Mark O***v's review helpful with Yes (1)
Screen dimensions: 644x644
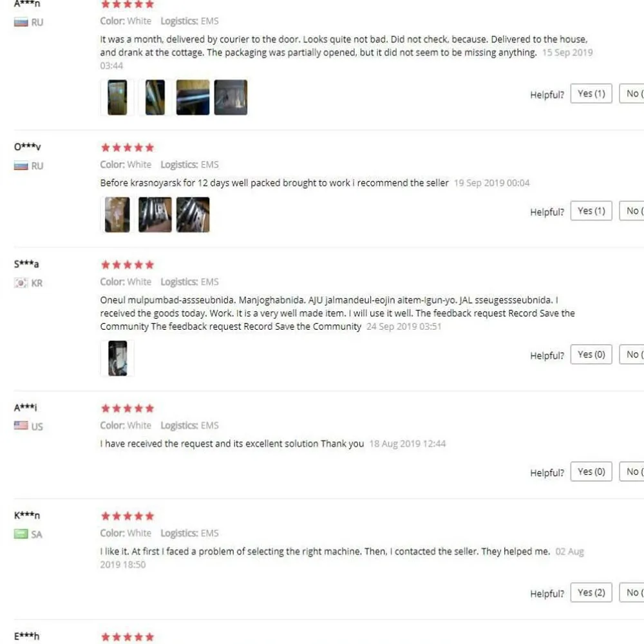pyautogui.click(x=591, y=211)
